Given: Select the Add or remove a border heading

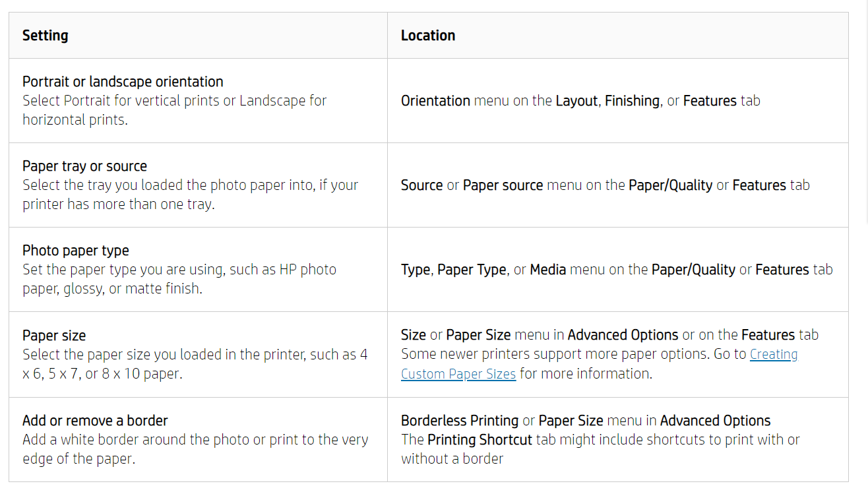Looking at the screenshot, I should pyautogui.click(x=95, y=421).
